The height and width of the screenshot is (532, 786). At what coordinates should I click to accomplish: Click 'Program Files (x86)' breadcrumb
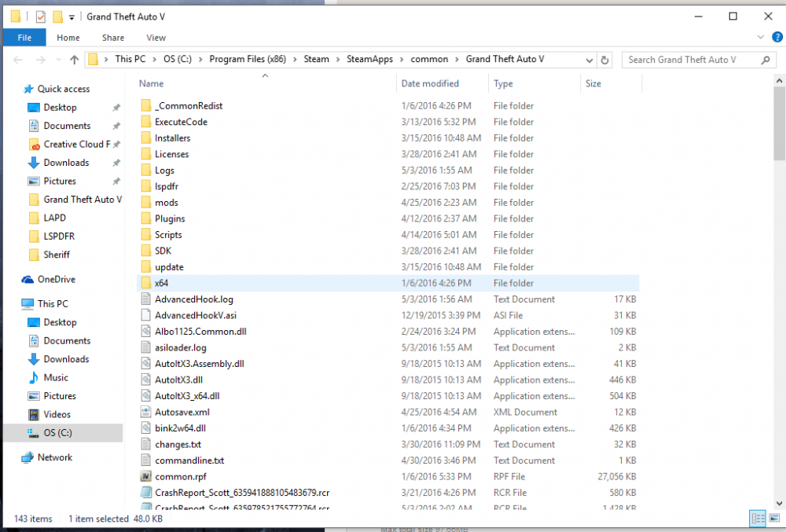click(248, 59)
